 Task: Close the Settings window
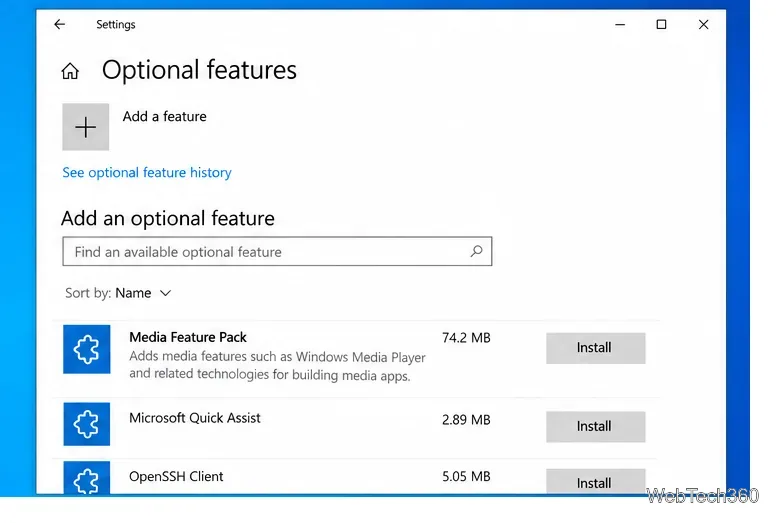pyautogui.click(x=703, y=24)
